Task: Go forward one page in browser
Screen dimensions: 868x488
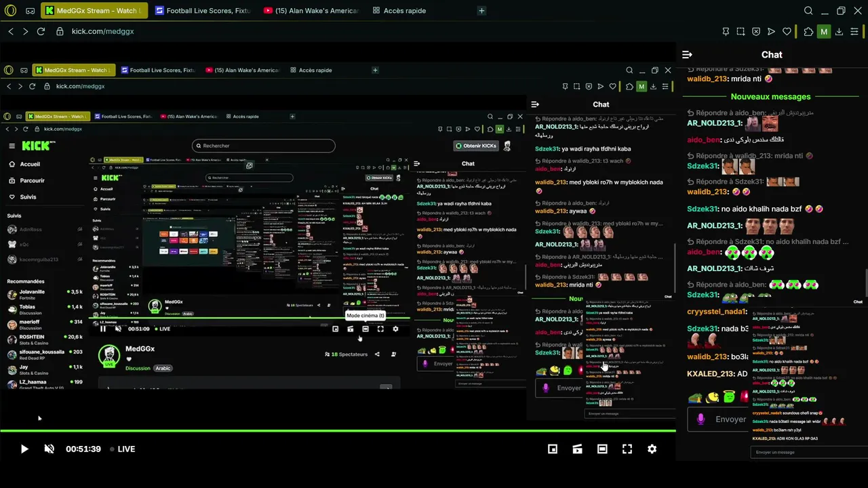Action: click(26, 31)
